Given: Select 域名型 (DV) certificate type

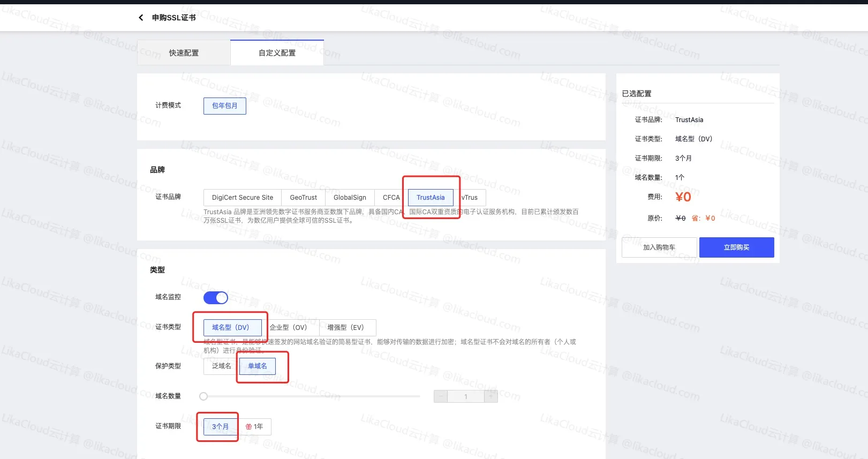Looking at the screenshot, I should tap(231, 327).
